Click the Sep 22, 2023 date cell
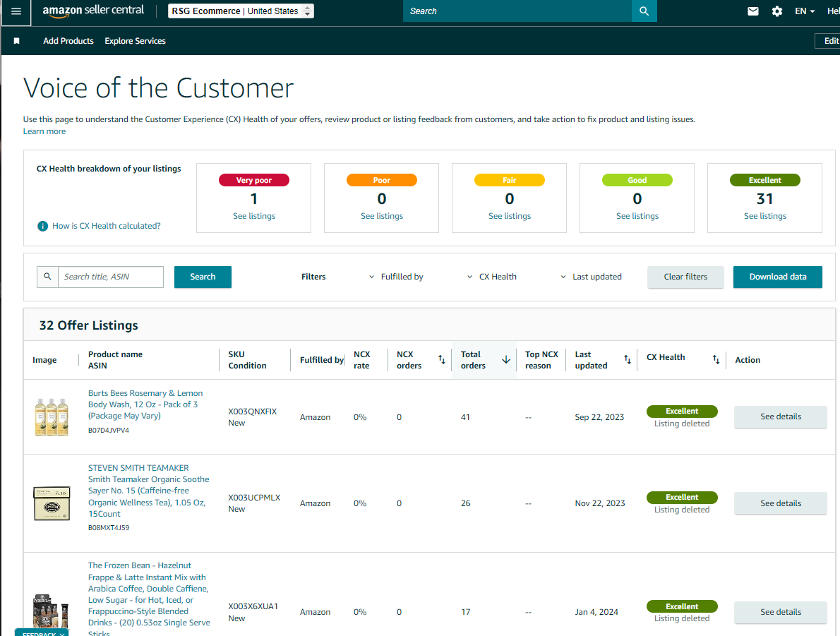Viewport: 840px width, 636px height. (x=599, y=417)
